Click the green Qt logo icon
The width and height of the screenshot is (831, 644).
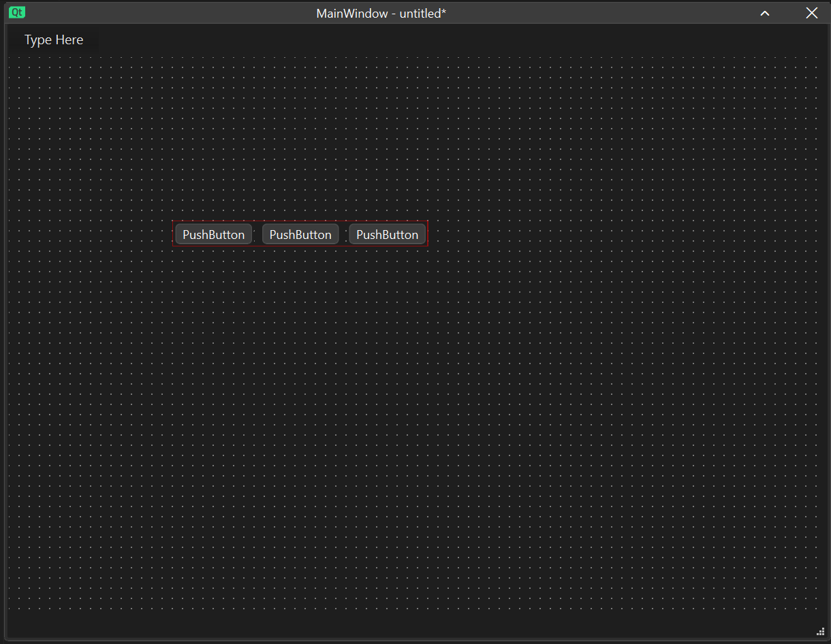tap(17, 12)
